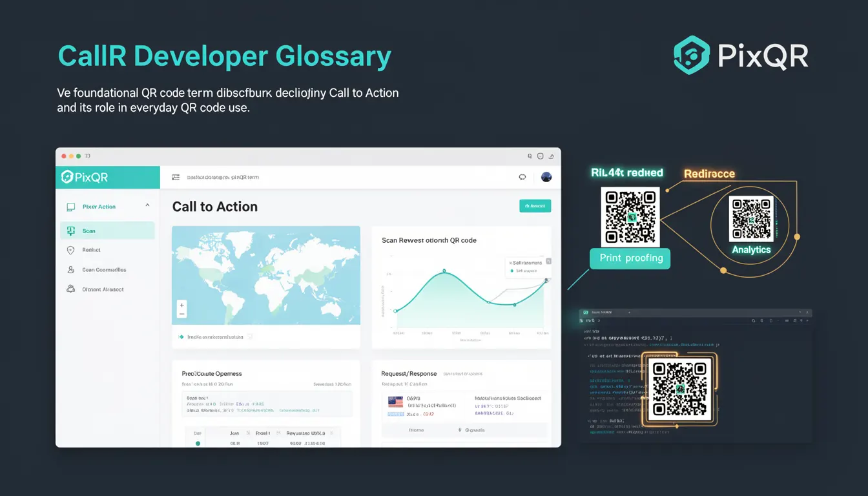Zoom in on the world map
Viewport: 868px width, 496px height.
[181, 305]
